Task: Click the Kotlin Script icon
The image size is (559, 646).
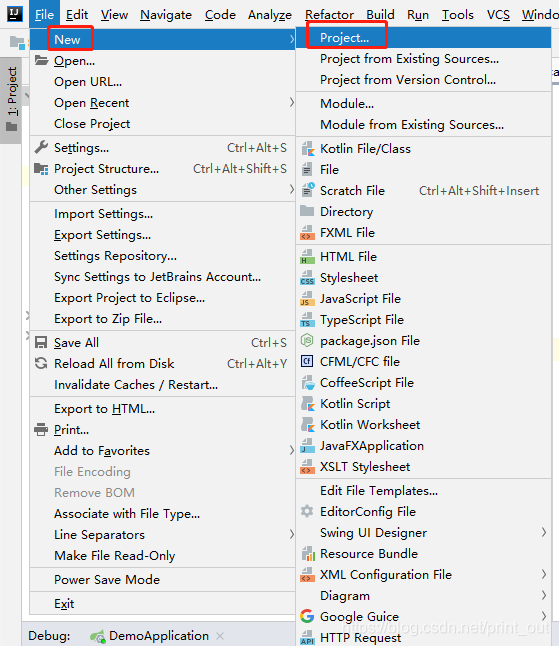Action: pyautogui.click(x=307, y=403)
